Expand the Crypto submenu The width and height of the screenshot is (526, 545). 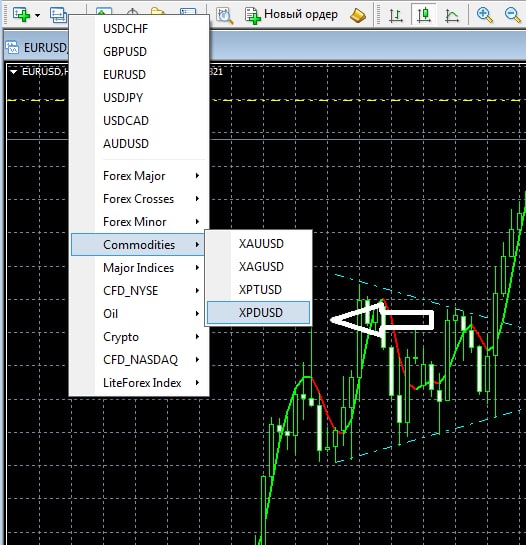(139, 336)
